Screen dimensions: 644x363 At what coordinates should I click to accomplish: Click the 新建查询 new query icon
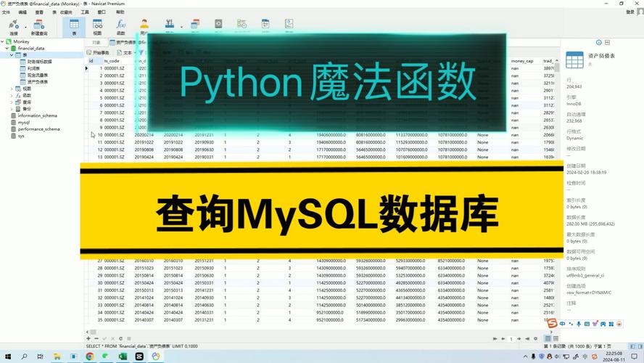pos(39,27)
